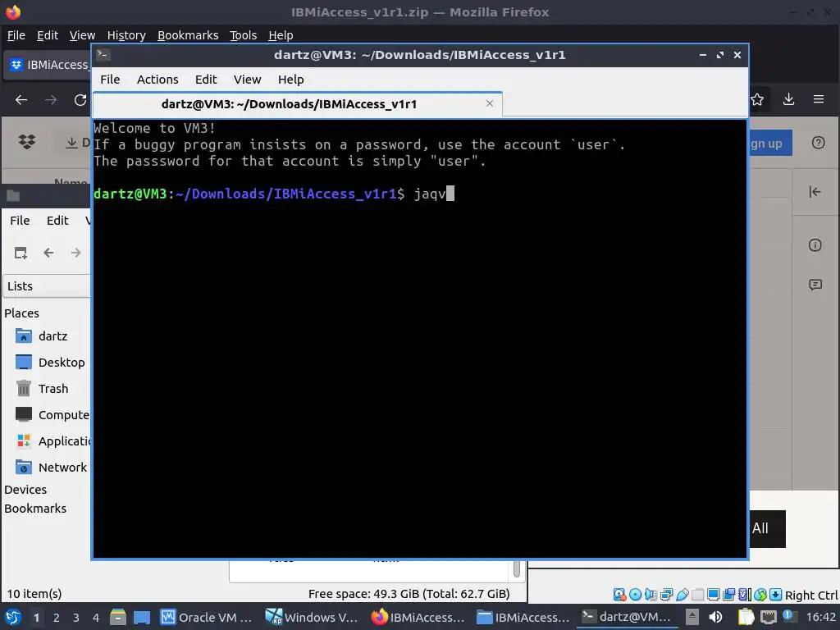Open the terminal's View menu
Viewport: 840px width, 630px height.
click(247, 80)
